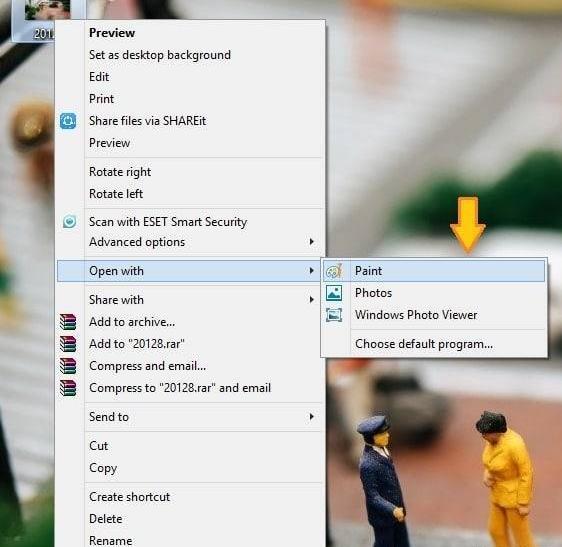Expand the Advanced options submenu arrow
Screen dimensions: 562x547
point(311,242)
